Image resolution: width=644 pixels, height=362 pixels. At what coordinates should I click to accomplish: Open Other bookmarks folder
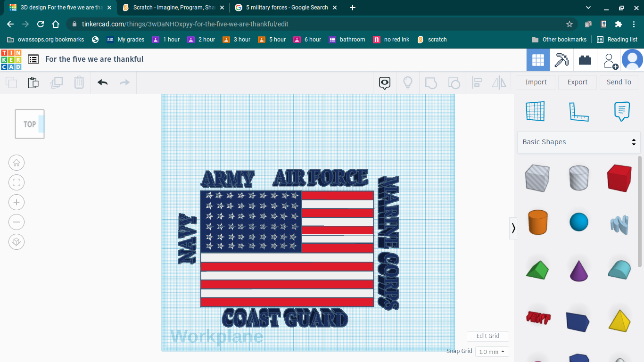(x=559, y=40)
